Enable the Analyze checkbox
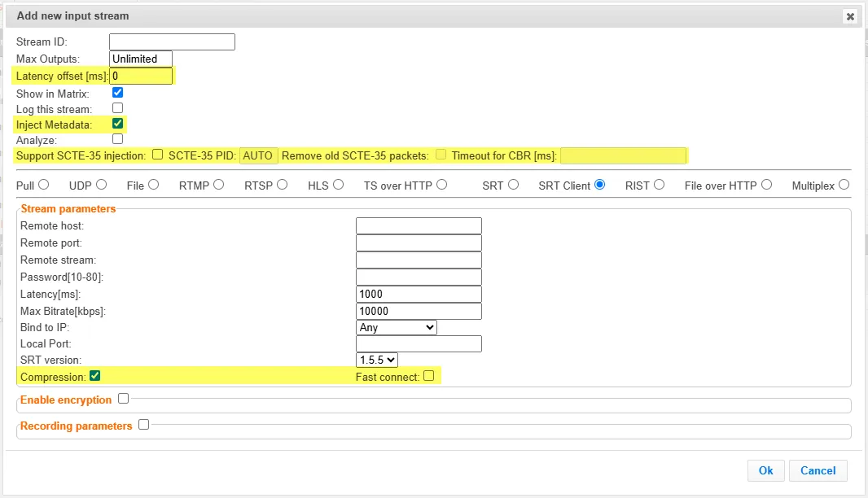868x498 pixels. pos(117,139)
